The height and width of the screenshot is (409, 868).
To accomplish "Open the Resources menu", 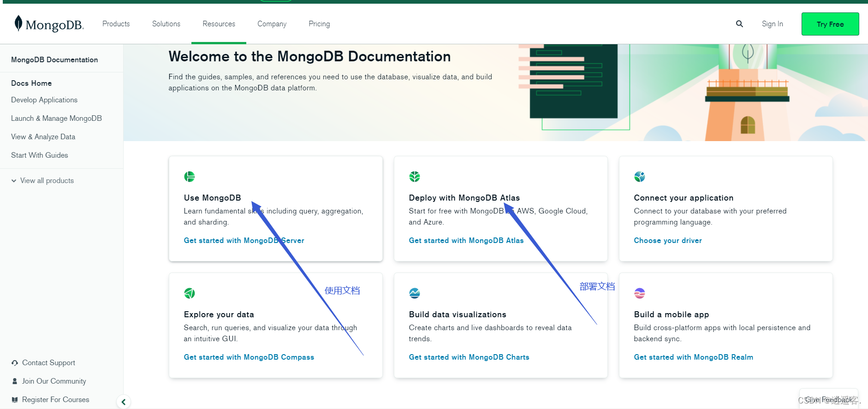I will (219, 24).
